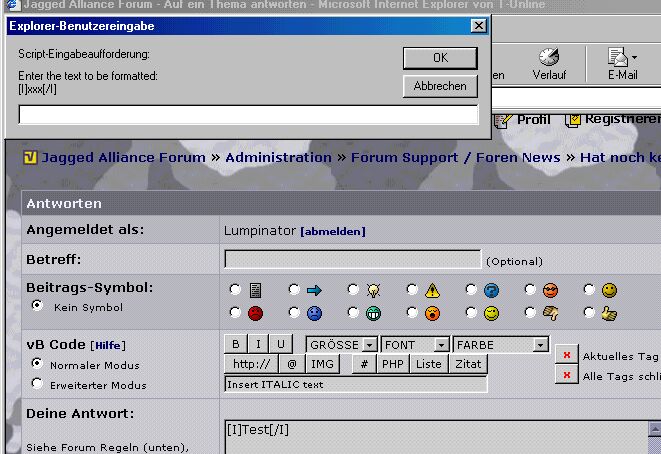Image resolution: width=661 pixels, height=454 pixels.
Task: Open the FARBE color dropdown
Action: coord(500,345)
